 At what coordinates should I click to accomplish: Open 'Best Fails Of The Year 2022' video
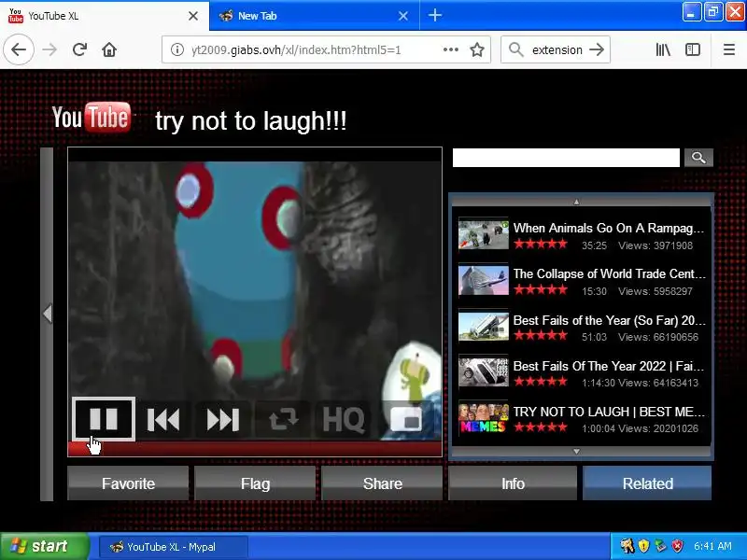click(581, 372)
